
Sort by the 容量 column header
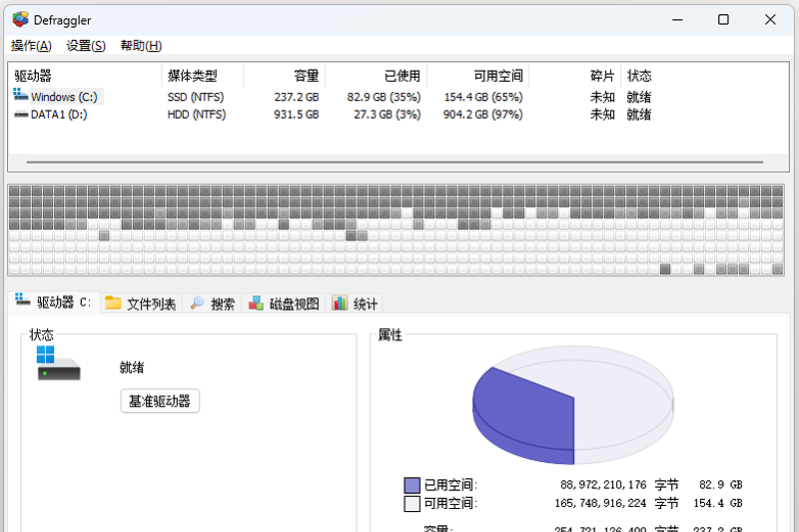pos(285,76)
